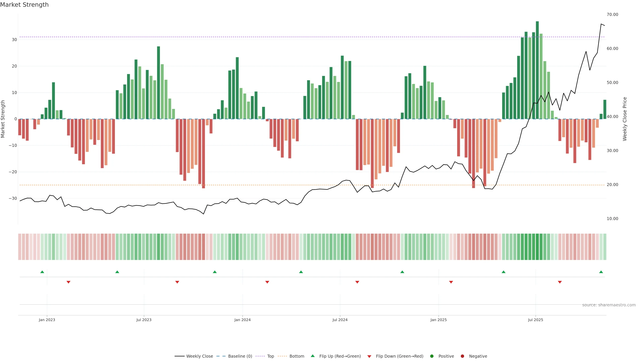Click source: sharemaestro.com text
The image size is (644, 362).
coord(609,305)
